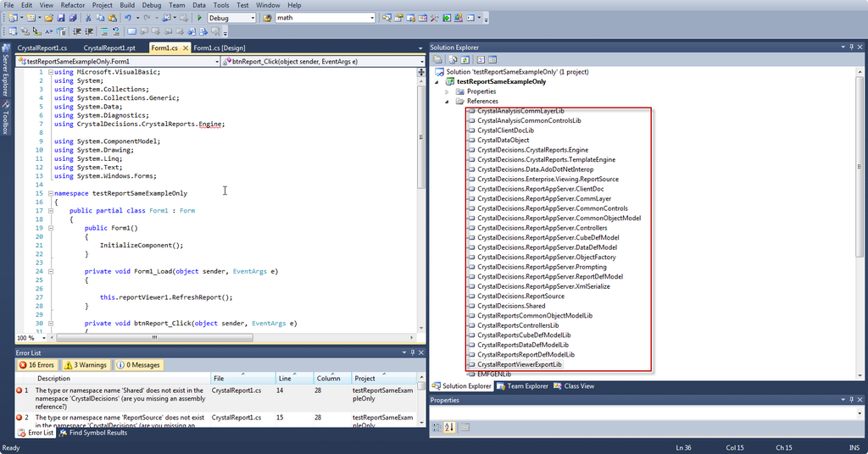Pin toggle on Properties panel
This screenshot has height=454, width=868.
click(x=851, y=400)
